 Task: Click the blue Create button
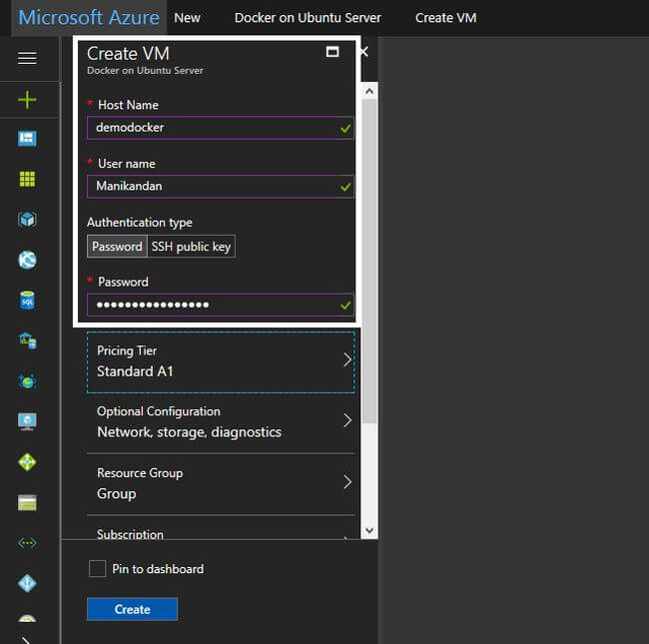point(133,609)
